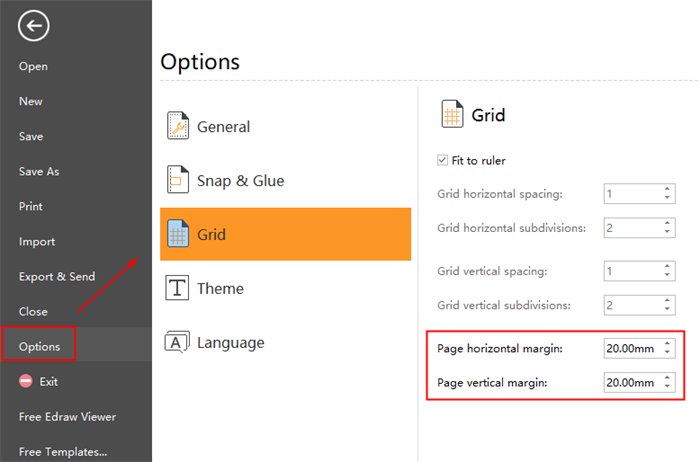Open the Save As menu item

point(39,171)
